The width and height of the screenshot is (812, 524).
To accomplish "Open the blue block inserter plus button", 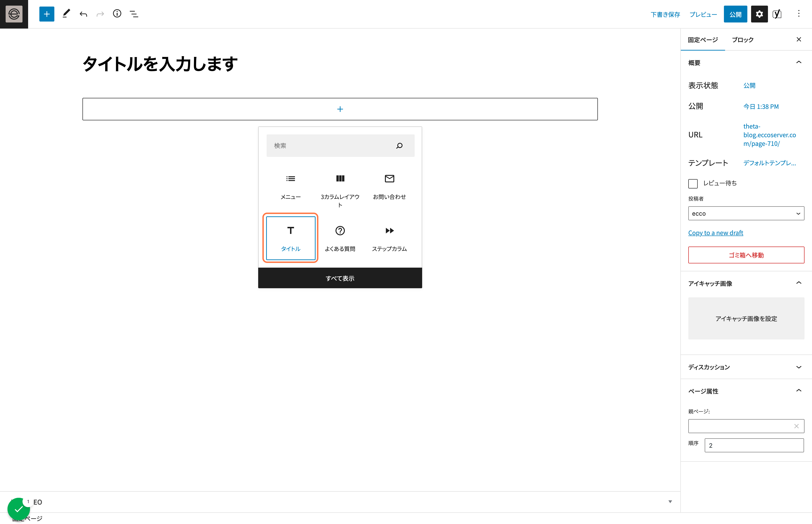I will tap(47, 14).
